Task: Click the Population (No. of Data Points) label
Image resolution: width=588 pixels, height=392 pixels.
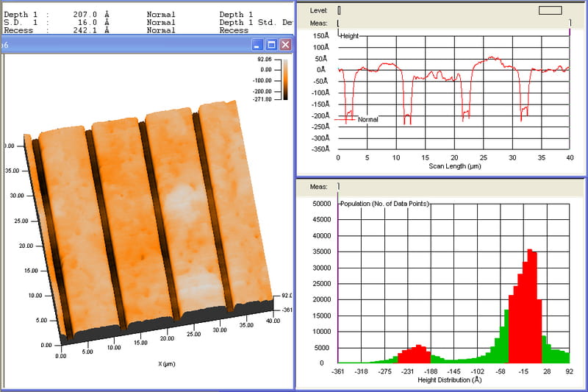Action: pos(384,204)
